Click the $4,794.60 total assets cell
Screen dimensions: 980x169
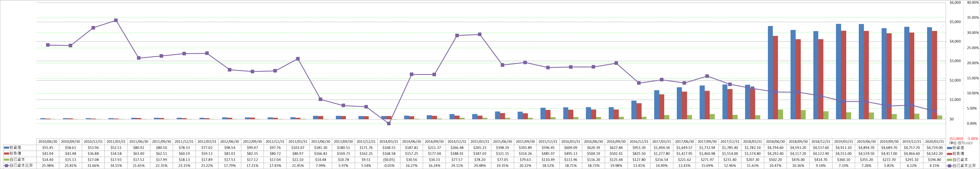point(775,147)
